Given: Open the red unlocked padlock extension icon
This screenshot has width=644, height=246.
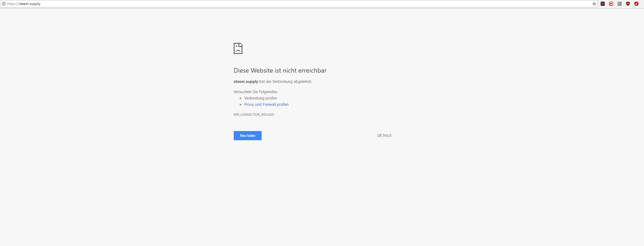Looking at the screenshot, I should pyautogui.click(x=636, y=4).
